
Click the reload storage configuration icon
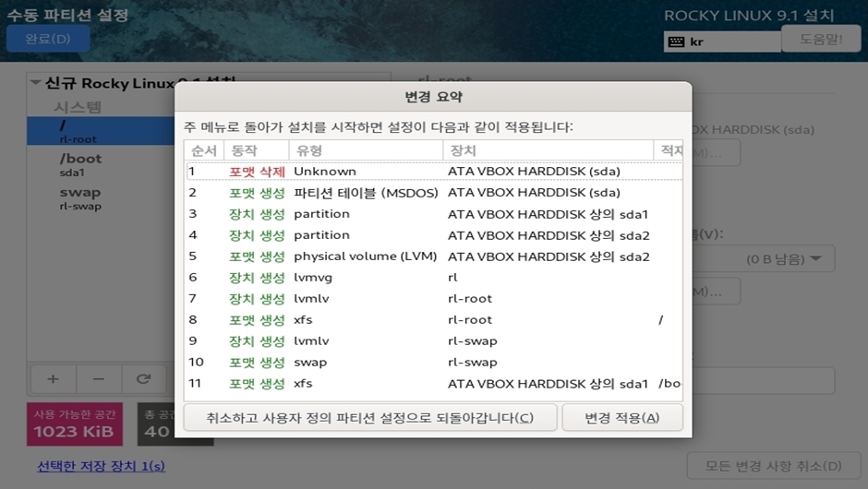[x=144, y=379]
